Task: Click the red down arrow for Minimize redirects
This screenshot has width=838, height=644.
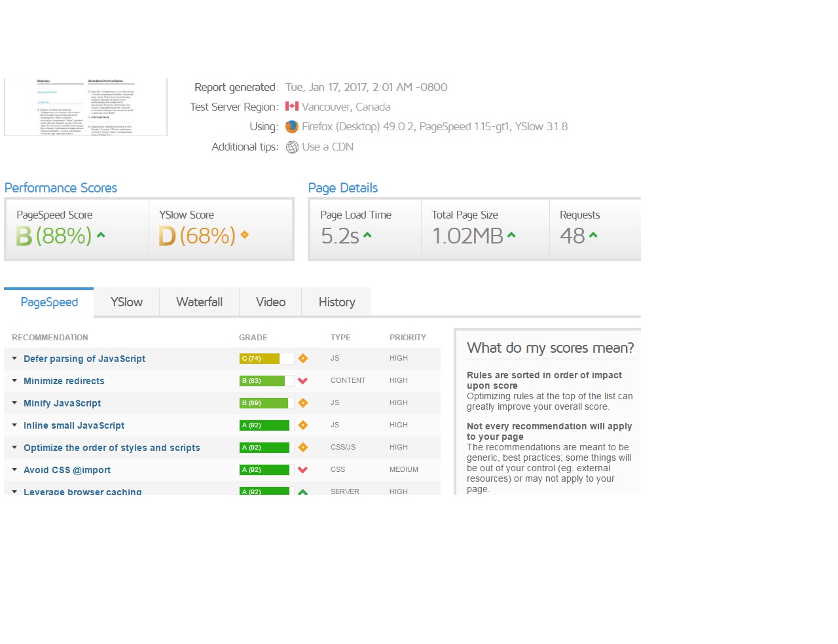Action: tap(302, 381)
